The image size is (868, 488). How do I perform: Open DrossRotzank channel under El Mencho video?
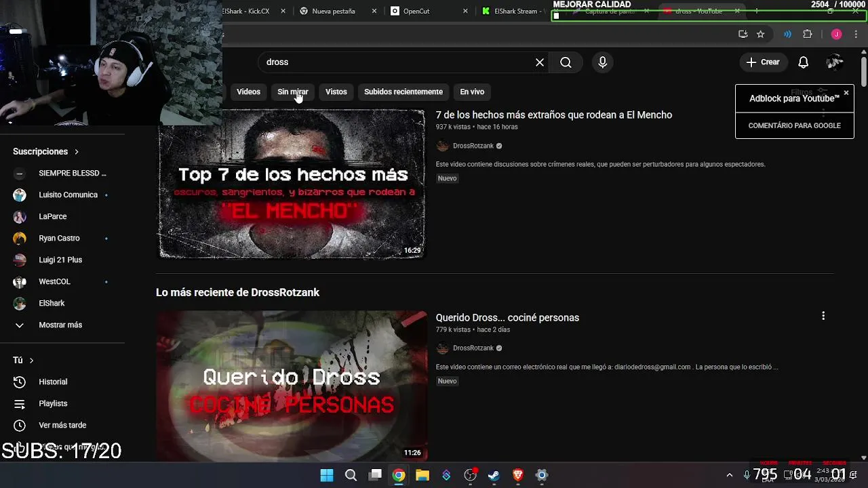473,146
